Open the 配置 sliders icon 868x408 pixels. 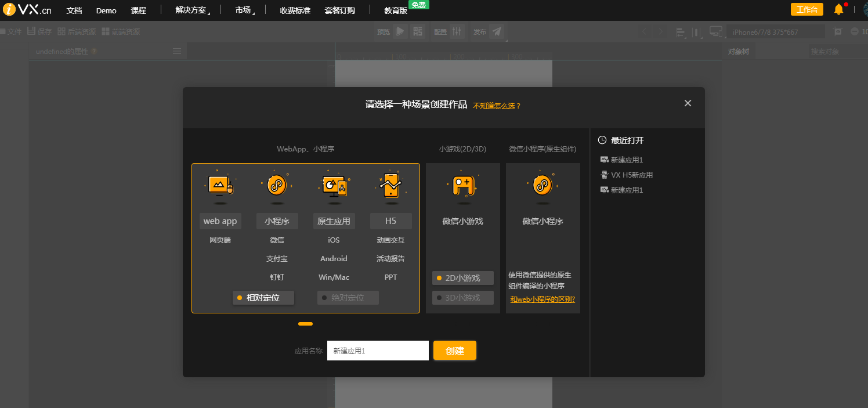457,31
